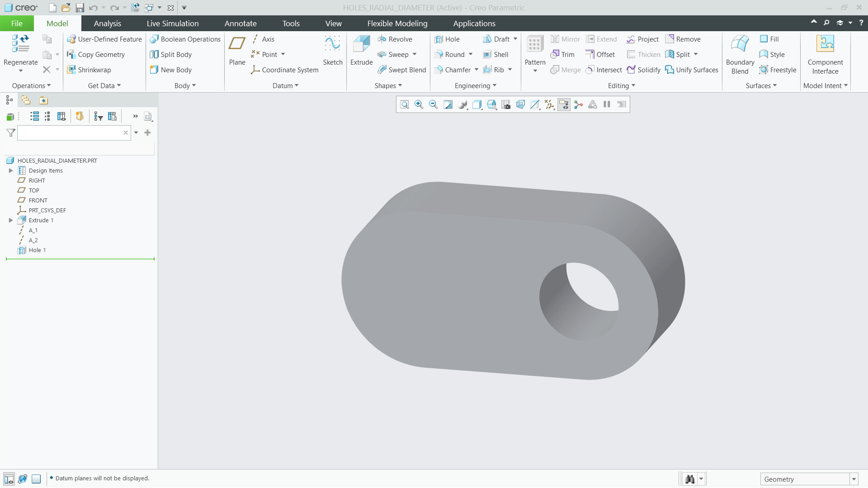This screenshot has width=868, height=488.
Task: Open the Round dropdown arrow
Action: click(x=471, y=55)
